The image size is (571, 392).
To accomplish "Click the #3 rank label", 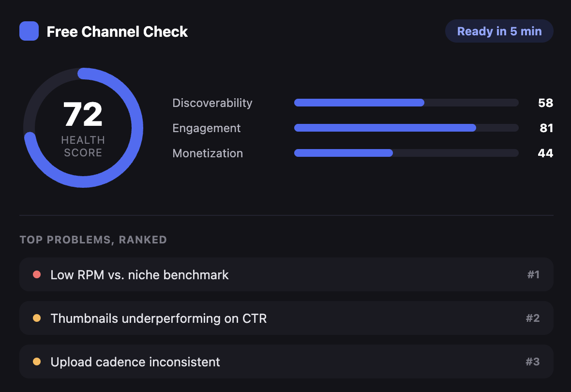I will click(x=533, y=362).
